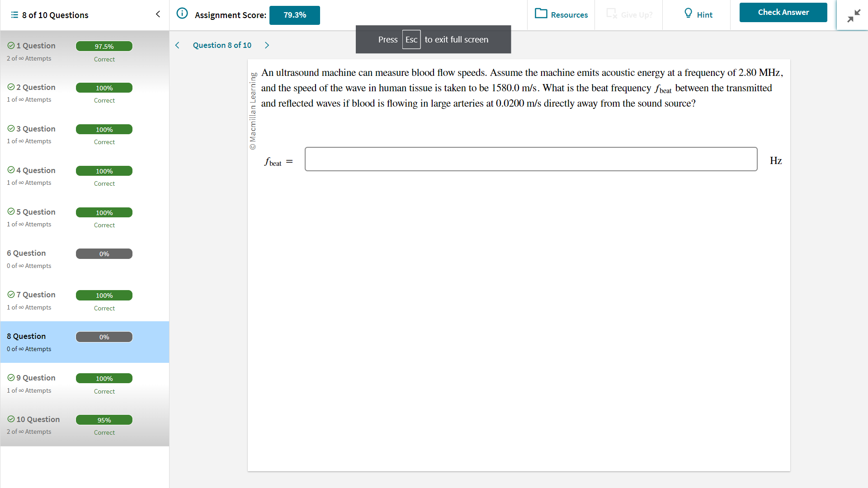Click the assignment score info icon
Viewport: 868px width, 488px height.
[182, 14]
